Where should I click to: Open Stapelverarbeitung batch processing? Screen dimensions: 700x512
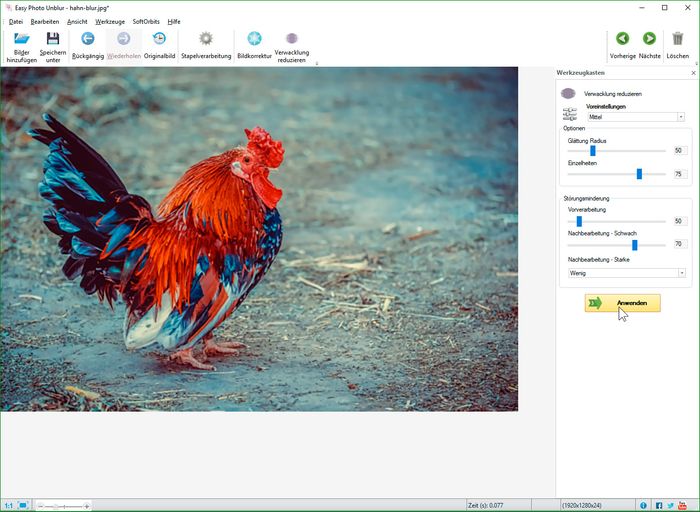206,39
